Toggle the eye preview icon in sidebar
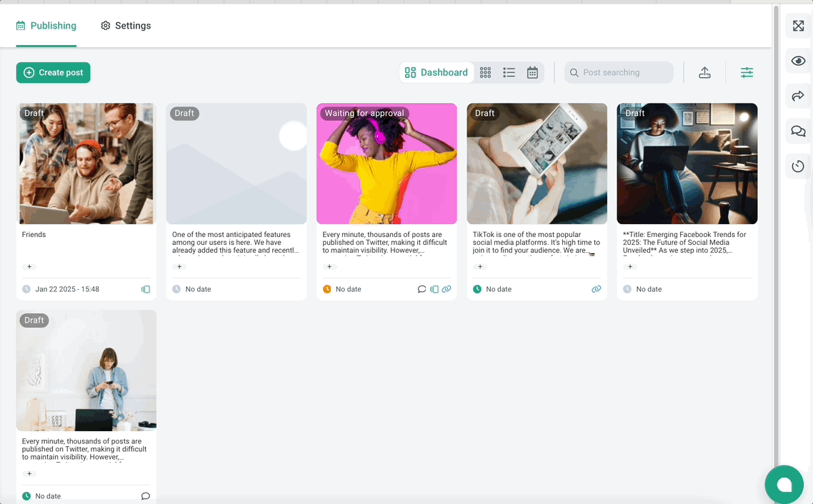This screenshot has height=504, width=813. 798,61
